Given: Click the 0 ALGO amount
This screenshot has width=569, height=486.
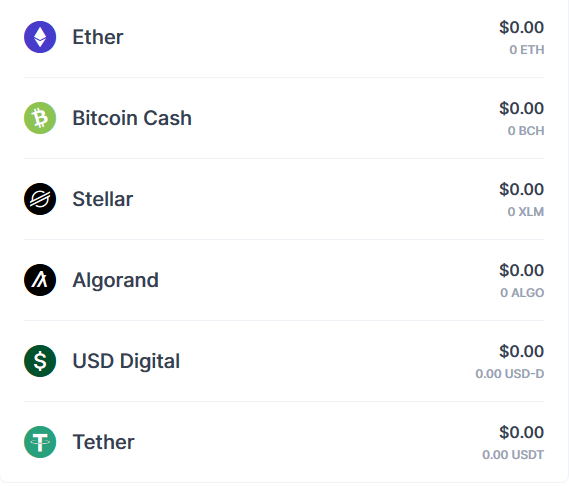Looking at the screenshot, I should click(522, 293).
